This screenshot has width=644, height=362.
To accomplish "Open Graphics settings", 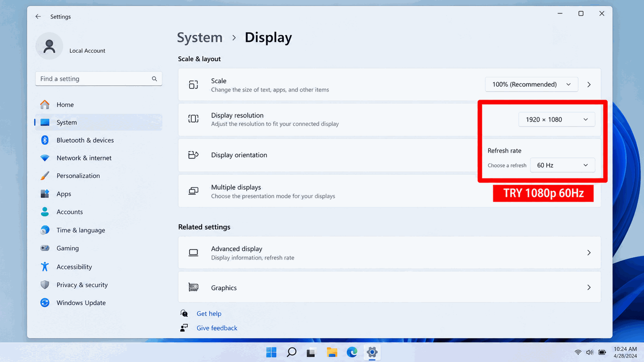I will coord(390,288).
